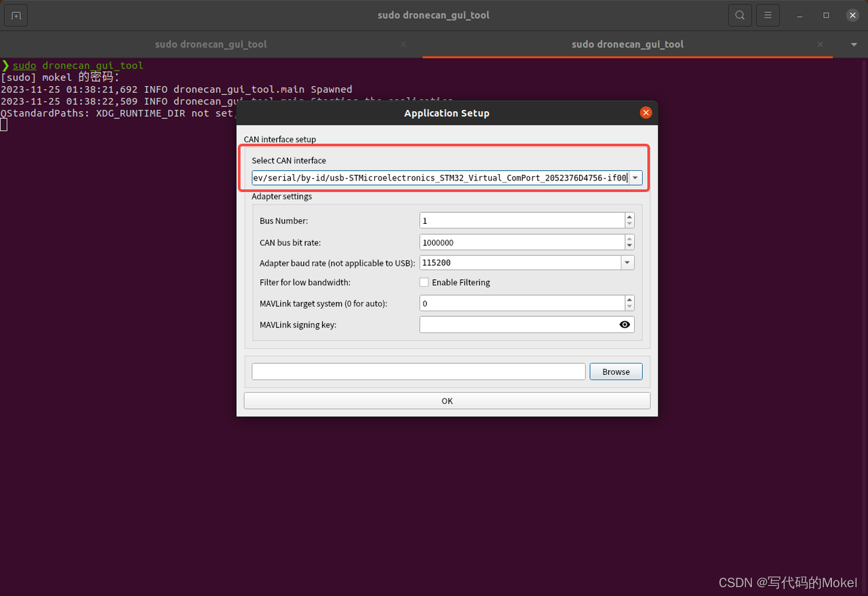Image resolution: width=868 pixels, height=596 pixels.
Task: Expand the terminal tab list chevron
Action: 853,44
